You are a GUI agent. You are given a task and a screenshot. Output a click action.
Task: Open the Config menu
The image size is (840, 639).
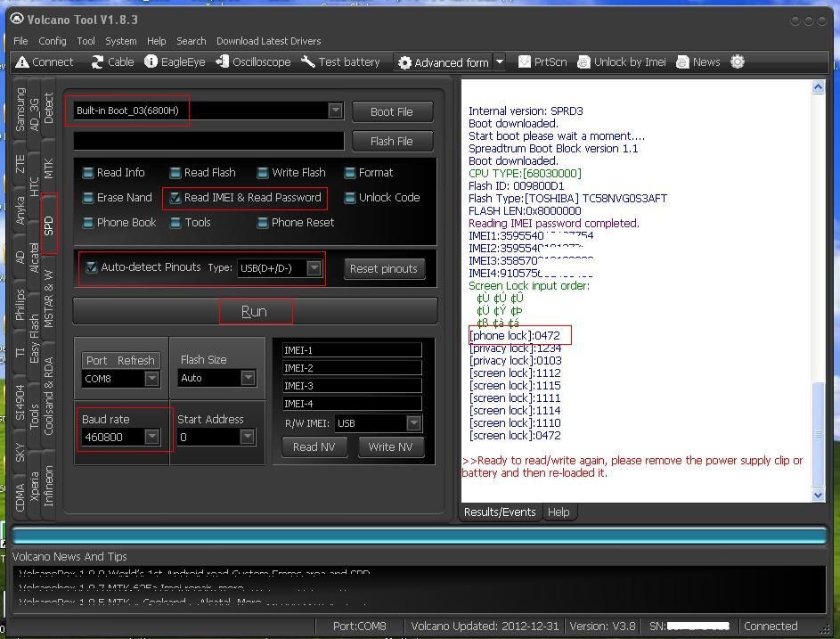(x=53, y=41)
